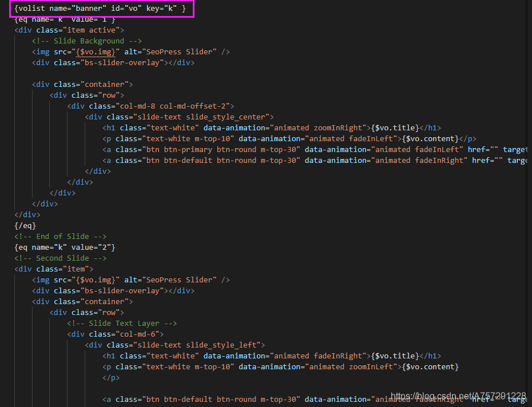Click {$vo.title} in the second slide h1
This screenshot has width=532, height=407.
point(395,356)
